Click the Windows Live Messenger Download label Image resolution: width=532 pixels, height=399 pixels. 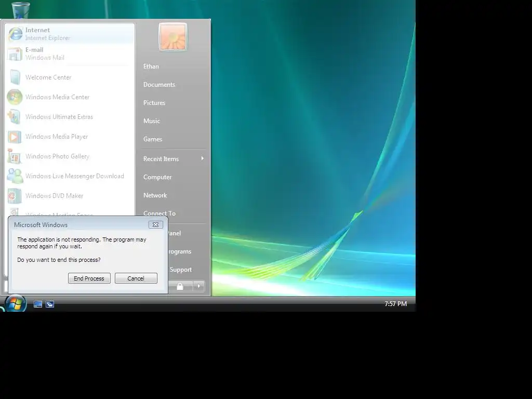(x=75, y=176)
